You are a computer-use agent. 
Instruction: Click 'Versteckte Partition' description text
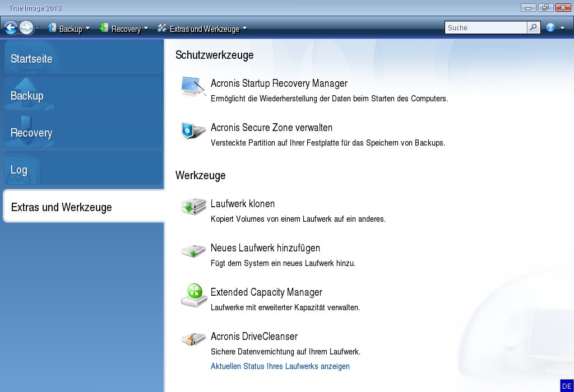click(327, 143)
